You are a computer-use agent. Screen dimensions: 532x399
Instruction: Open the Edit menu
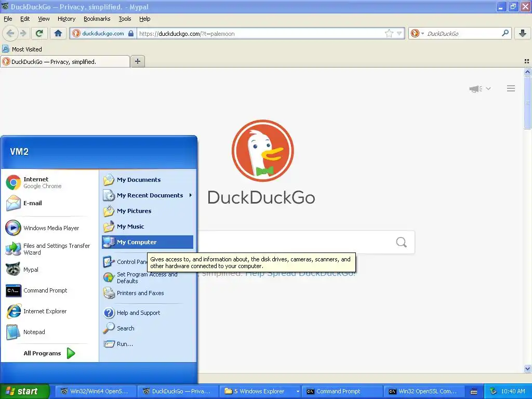[x=25, y=19]
